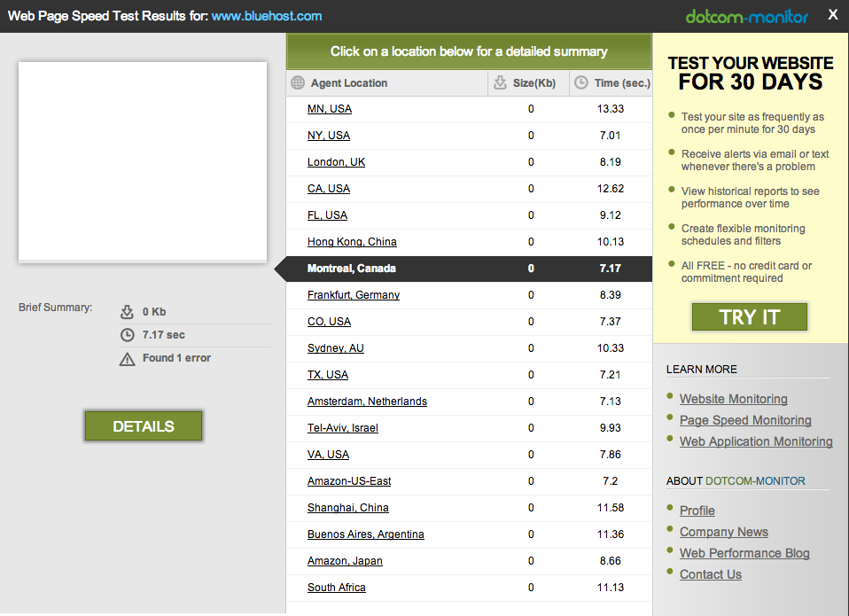
Task: Select the CO, USA location
Action: 329,321
